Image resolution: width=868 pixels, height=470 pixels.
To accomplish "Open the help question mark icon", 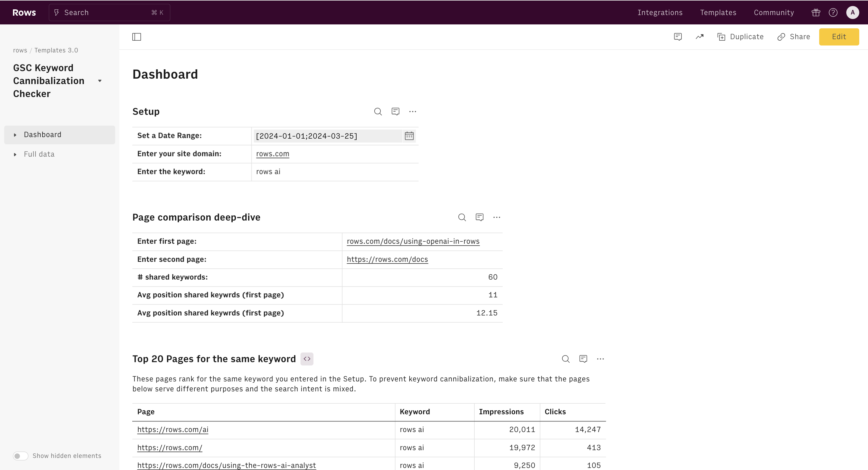I will click(833, 12).
